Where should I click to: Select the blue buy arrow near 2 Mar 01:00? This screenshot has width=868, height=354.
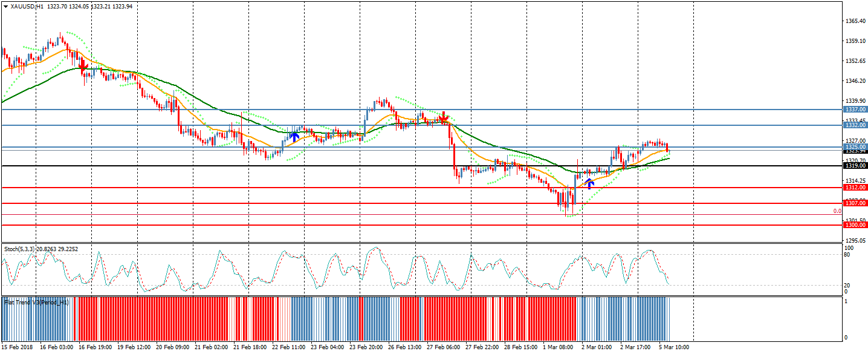tap(589, 183)
